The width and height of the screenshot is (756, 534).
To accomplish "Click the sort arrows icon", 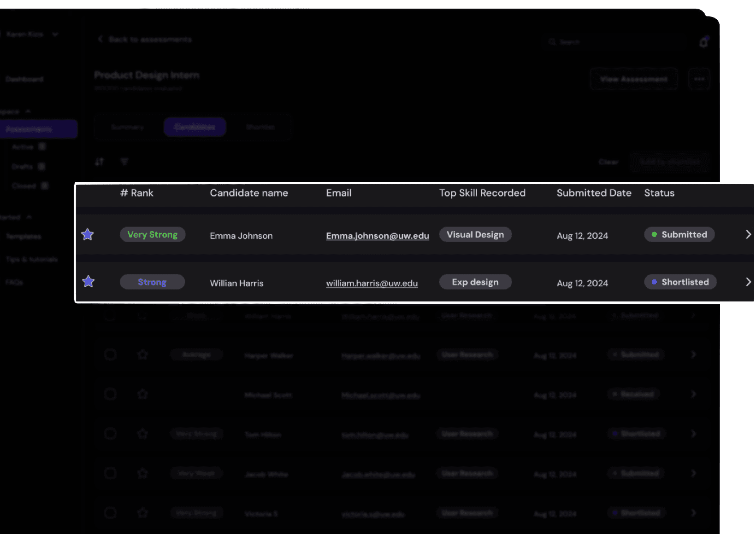I will tap(100, 162).
